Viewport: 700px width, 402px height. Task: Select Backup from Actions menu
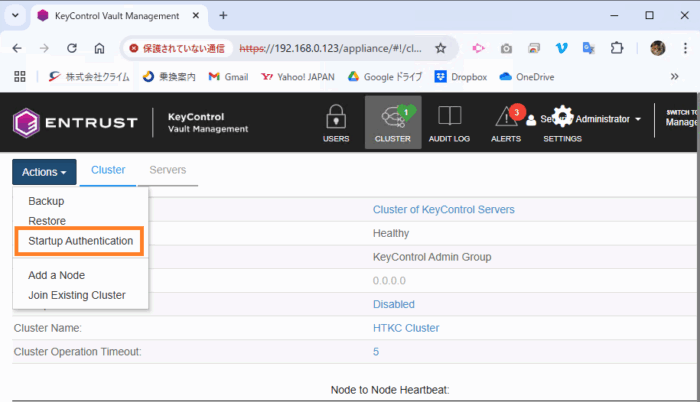coord(46,201)
